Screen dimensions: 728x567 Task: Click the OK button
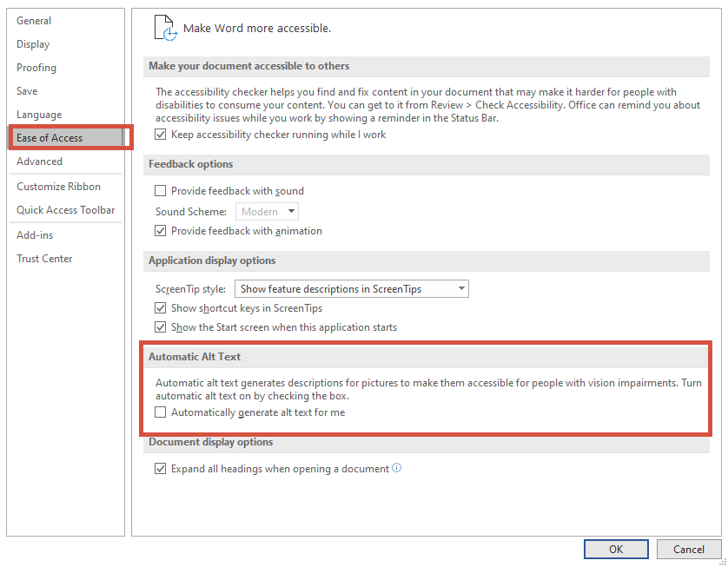click(x=616, y=549)
